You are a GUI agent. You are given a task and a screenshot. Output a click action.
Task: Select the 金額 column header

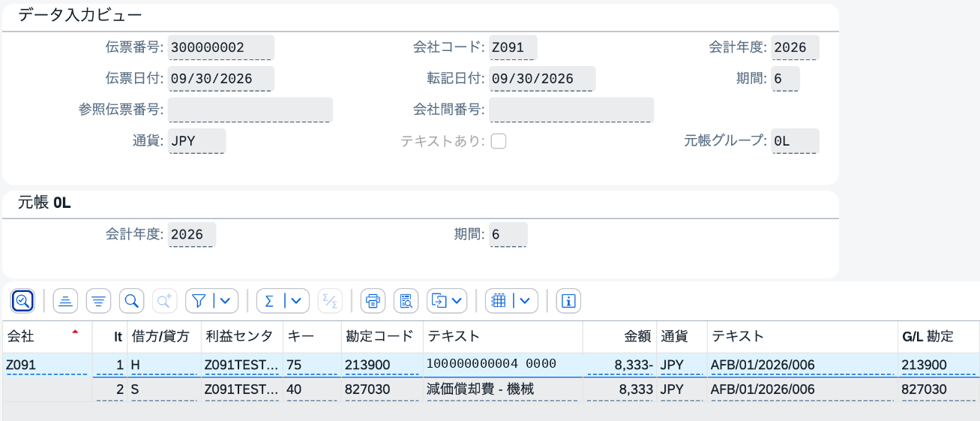(x=619, y=336)
